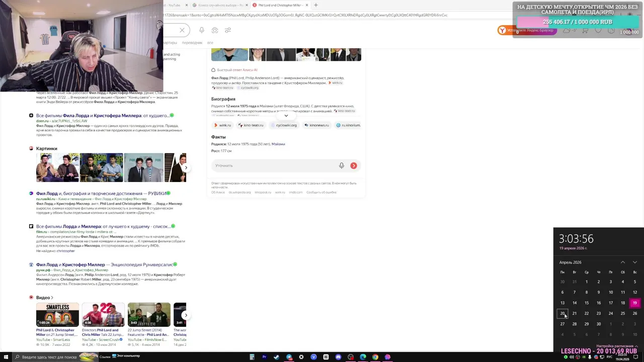Clear the search box with the X icon
This screenshot has height=362, width=644.
(x=182, y=30)
